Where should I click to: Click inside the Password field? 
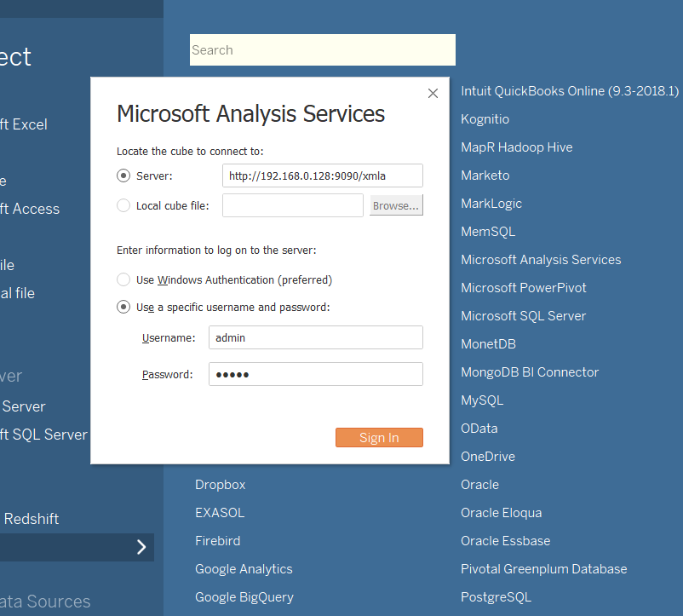315,374
